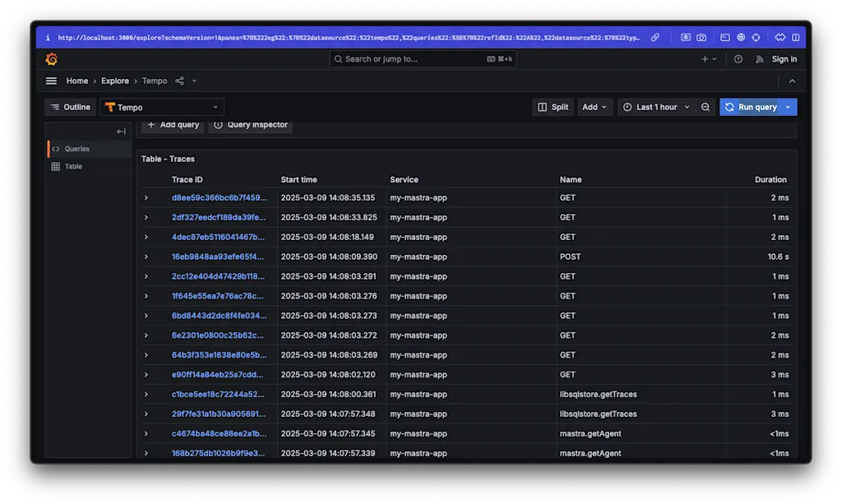Copy link icon in browser address bar
The height and width of the screenshot is (504, 842).
pyautogui.click(x=655, y=38)
